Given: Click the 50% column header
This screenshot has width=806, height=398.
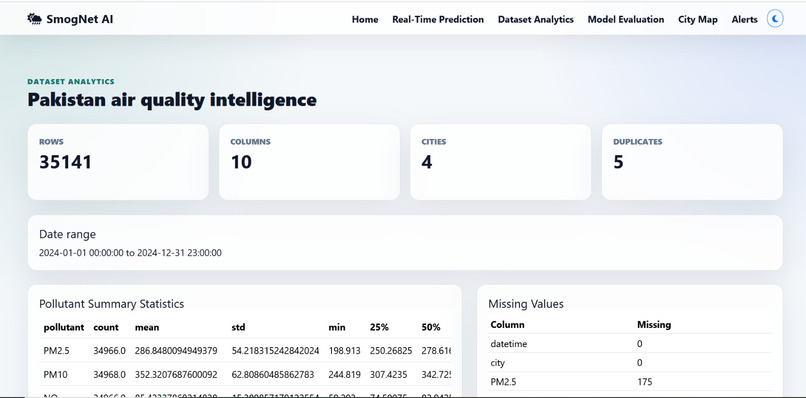Looking at the screenshot, I should [431, 328].
